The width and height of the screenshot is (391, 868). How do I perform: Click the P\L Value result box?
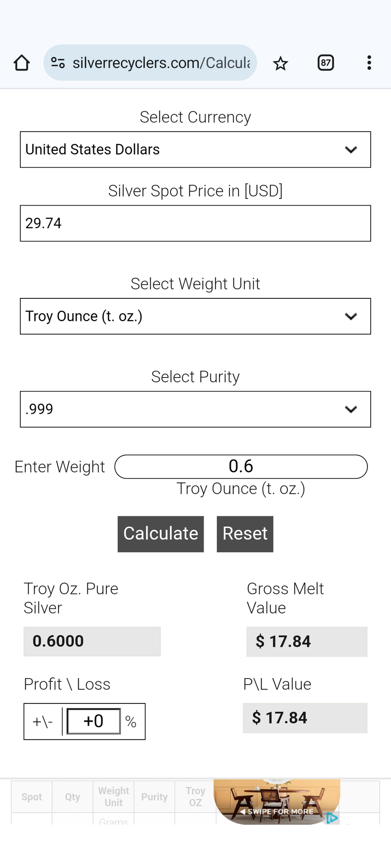305,718
